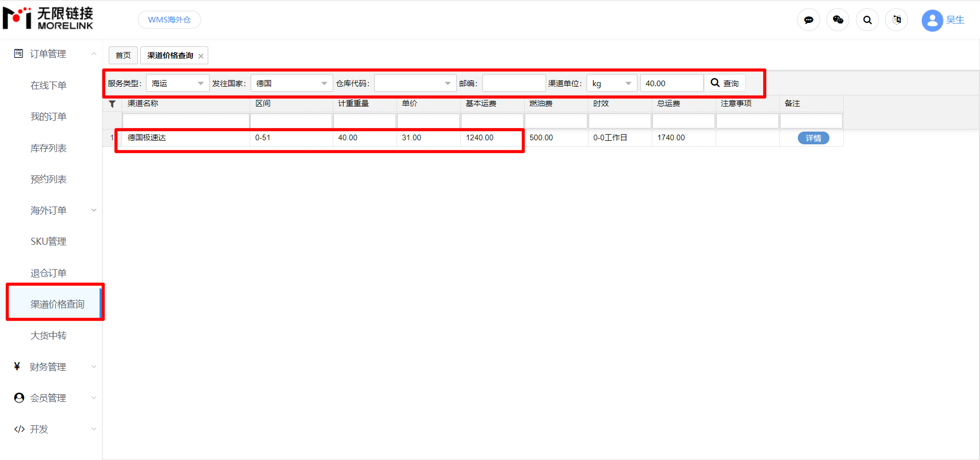Click the 吴生 username link
The image size is (980, 460).
(955, 20)
